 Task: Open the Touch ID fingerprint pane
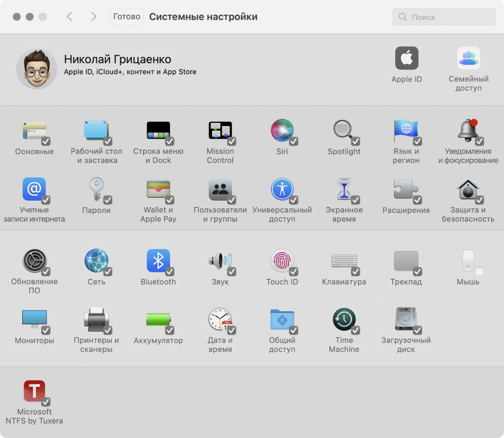(x=282, y=261)
